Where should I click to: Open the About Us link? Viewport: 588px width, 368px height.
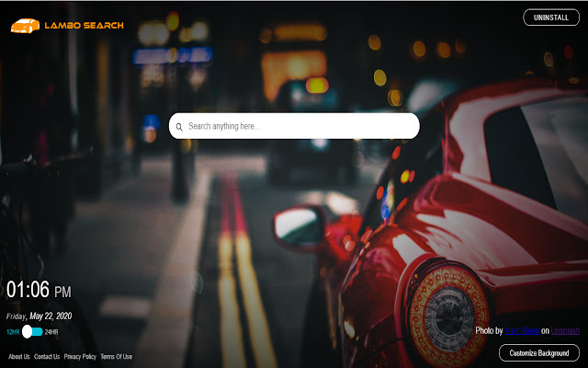(x=19, y=356)
